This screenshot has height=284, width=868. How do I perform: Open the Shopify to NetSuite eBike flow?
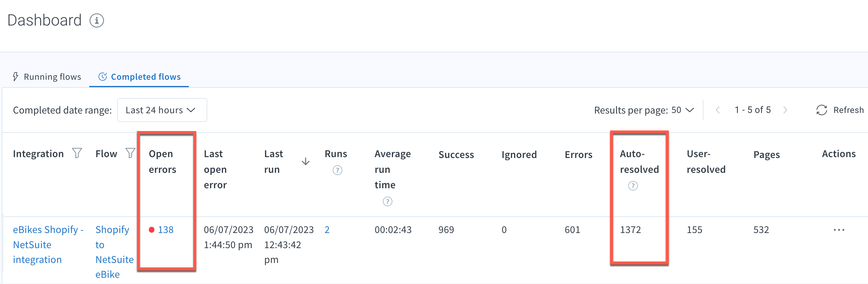coord(114,252)
